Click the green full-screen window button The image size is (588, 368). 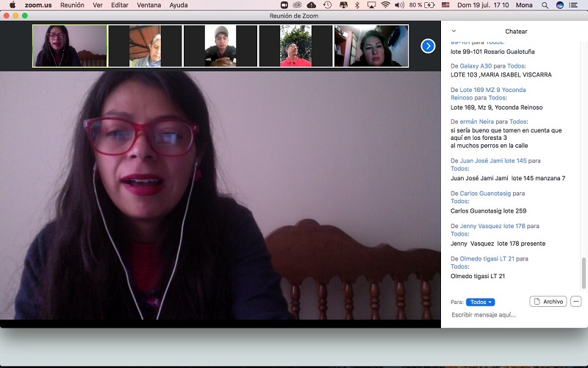point(25,15)
